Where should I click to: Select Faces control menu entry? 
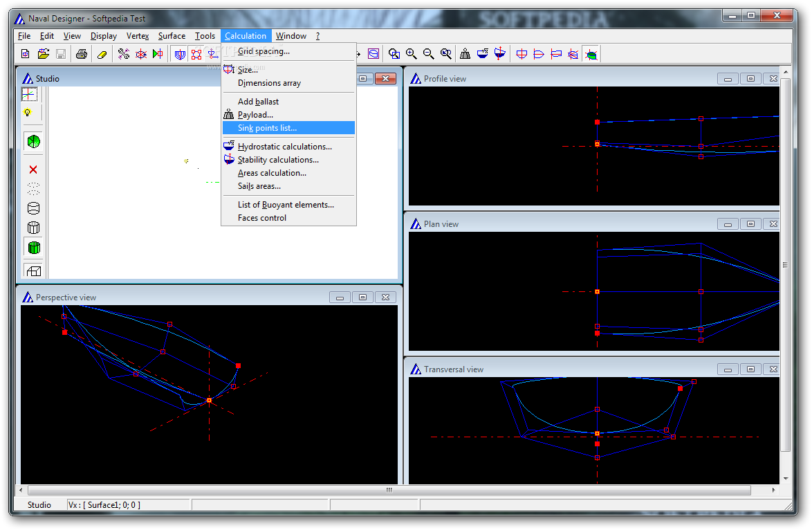(288, 217)
